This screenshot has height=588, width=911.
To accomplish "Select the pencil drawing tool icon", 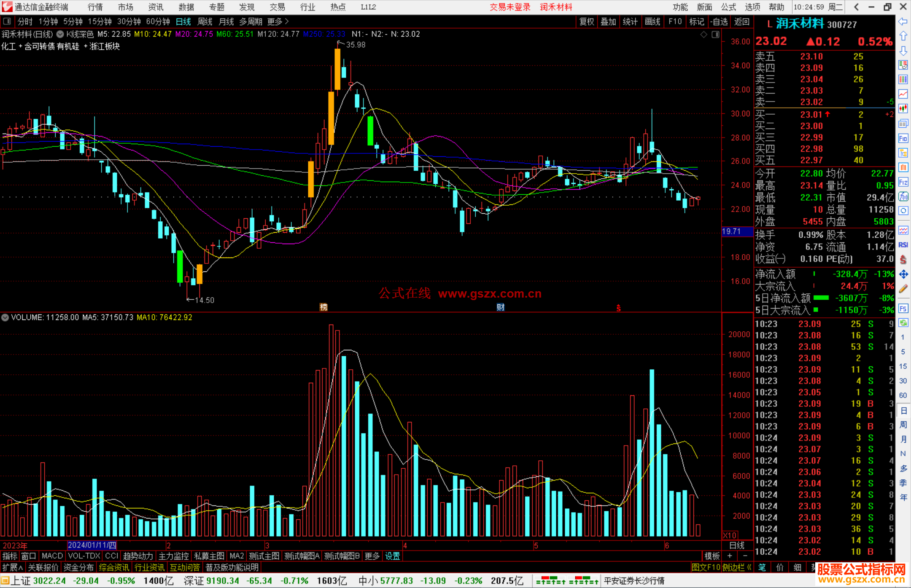I will 903,289.
